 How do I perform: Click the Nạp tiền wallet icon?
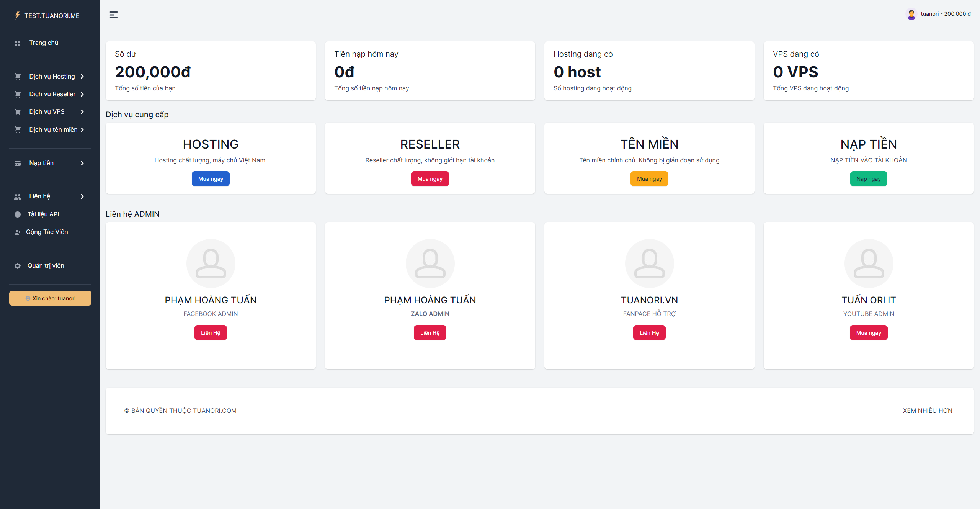click(18, 163)
